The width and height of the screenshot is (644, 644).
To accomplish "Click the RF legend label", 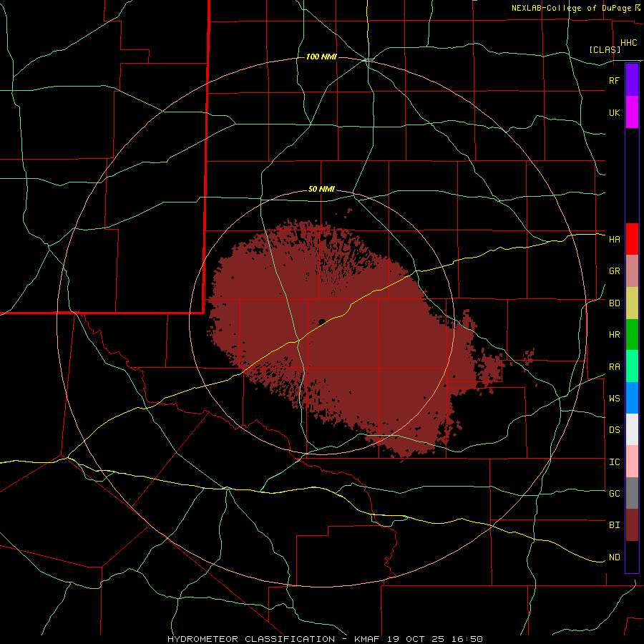I will point(615,80).
